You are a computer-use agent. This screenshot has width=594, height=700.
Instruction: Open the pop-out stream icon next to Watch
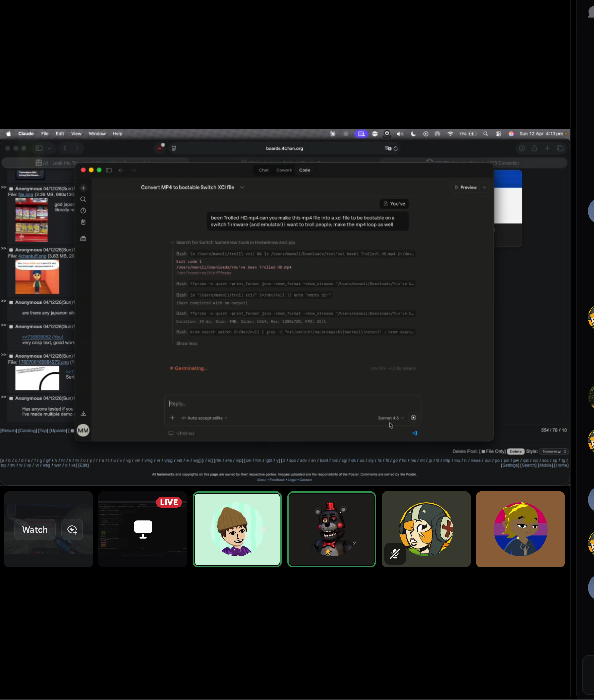[x=72, y=529]
